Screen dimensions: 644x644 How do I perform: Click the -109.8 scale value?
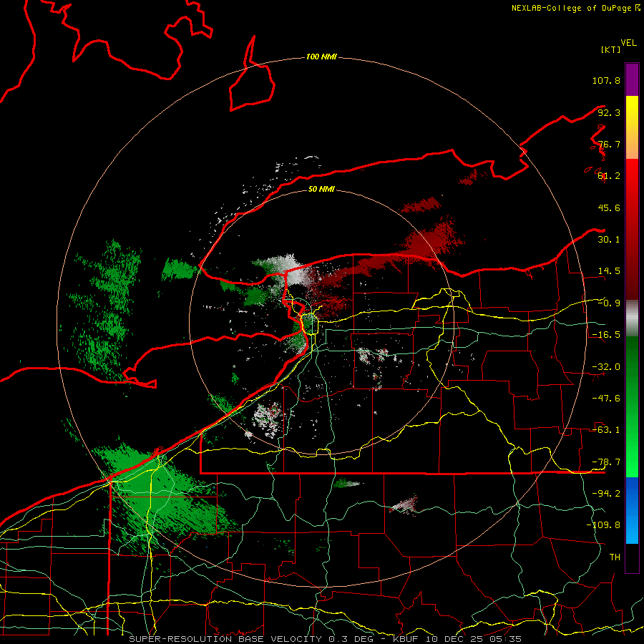coord(603,525)
